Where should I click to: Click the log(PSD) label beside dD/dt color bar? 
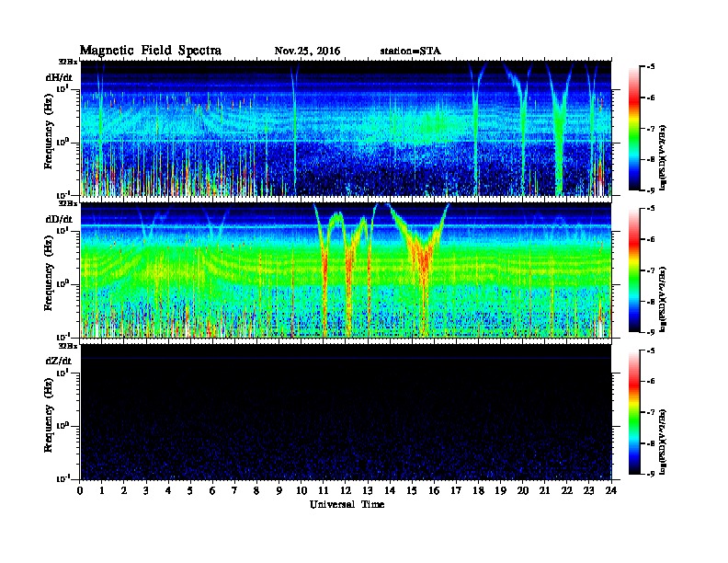[663, 300]
